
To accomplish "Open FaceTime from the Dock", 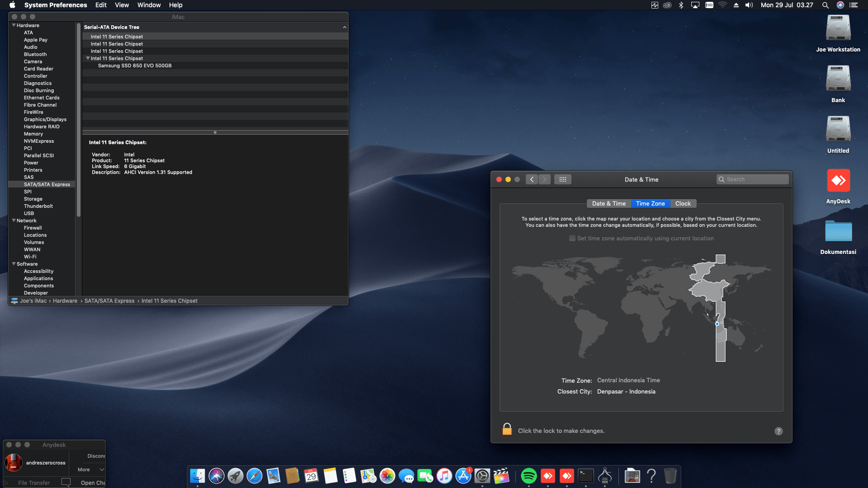I will [425, 476].
